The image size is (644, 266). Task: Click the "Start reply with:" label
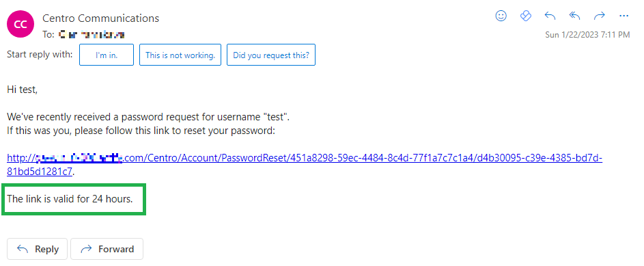point(40,54)
